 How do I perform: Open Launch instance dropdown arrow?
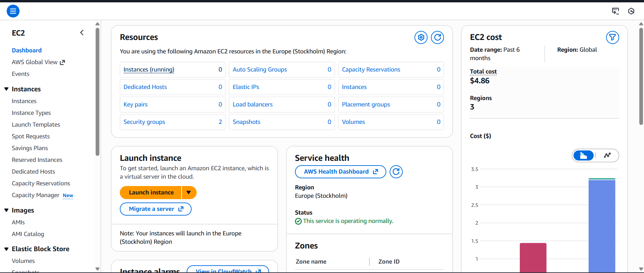tap(189, 192)
